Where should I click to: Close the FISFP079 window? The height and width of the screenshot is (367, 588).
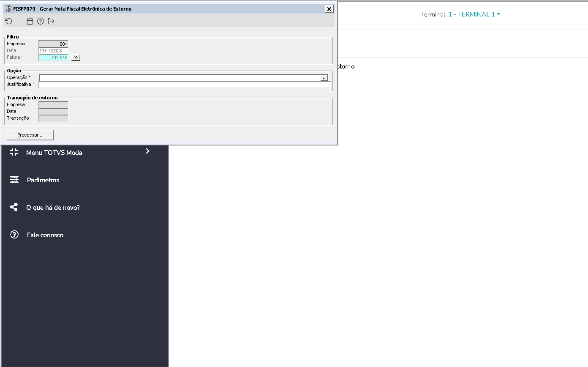point(329,9)
